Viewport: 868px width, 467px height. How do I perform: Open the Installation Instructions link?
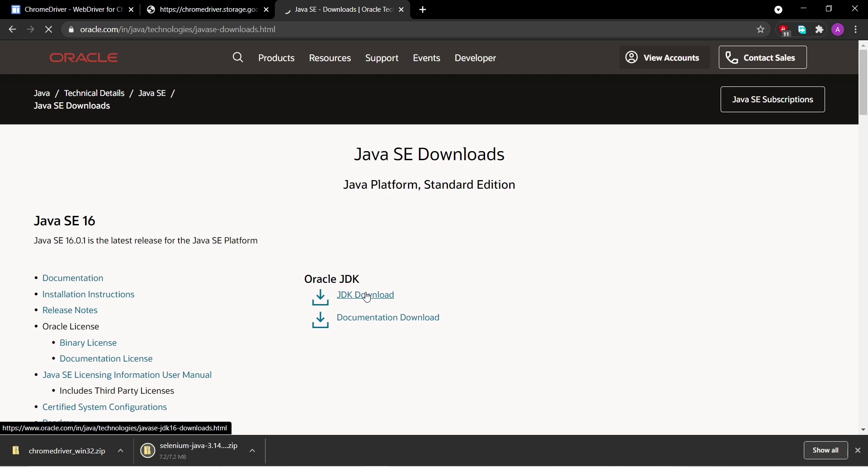89,295
